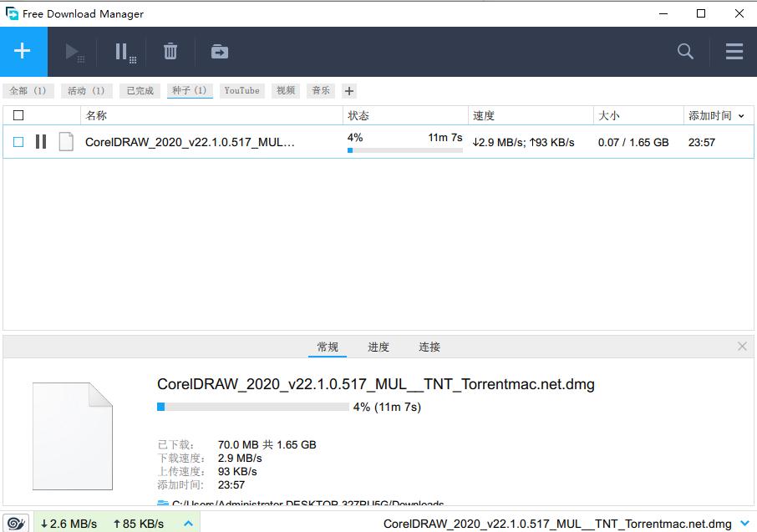Screen dimensions: 757x532
Task: Sort by the 速度 column header
Action: pyautogui.click(x=531, y=115)
